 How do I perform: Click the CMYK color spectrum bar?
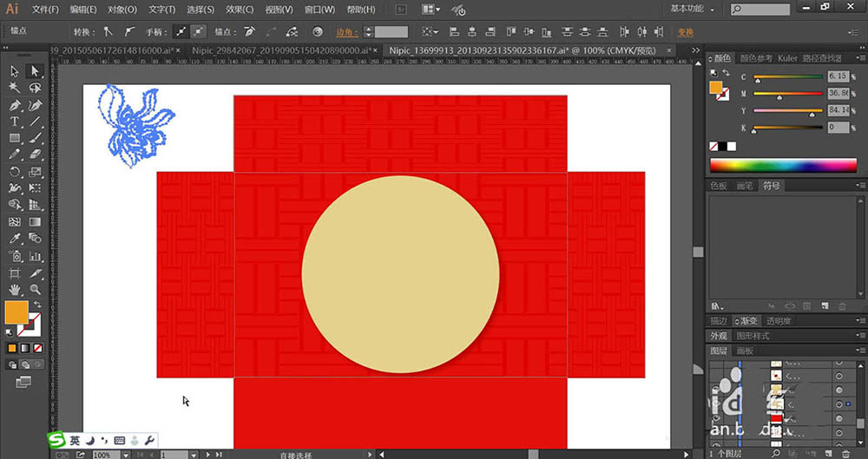click(x=783, y=165)
